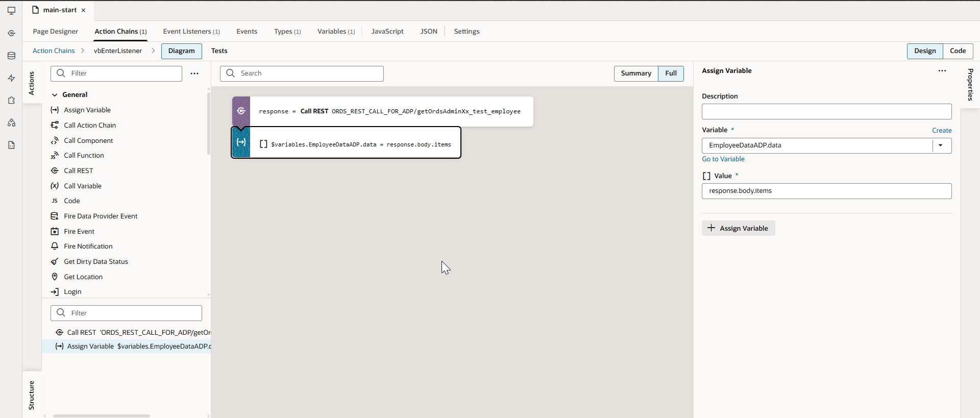Switch diagram to Summary view
Viewport: 980px width, 418px height.
[x=635, y=73]
